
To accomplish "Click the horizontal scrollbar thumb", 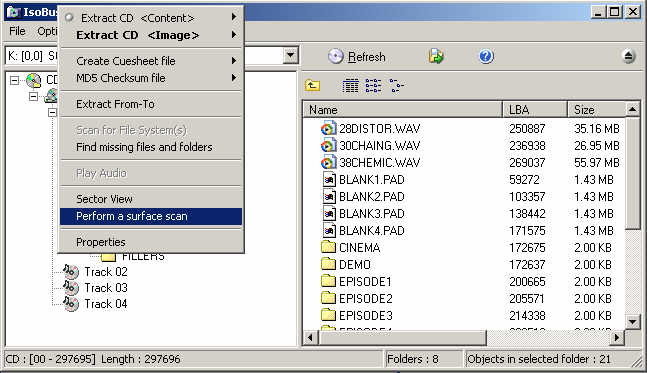I will point(402,338).
